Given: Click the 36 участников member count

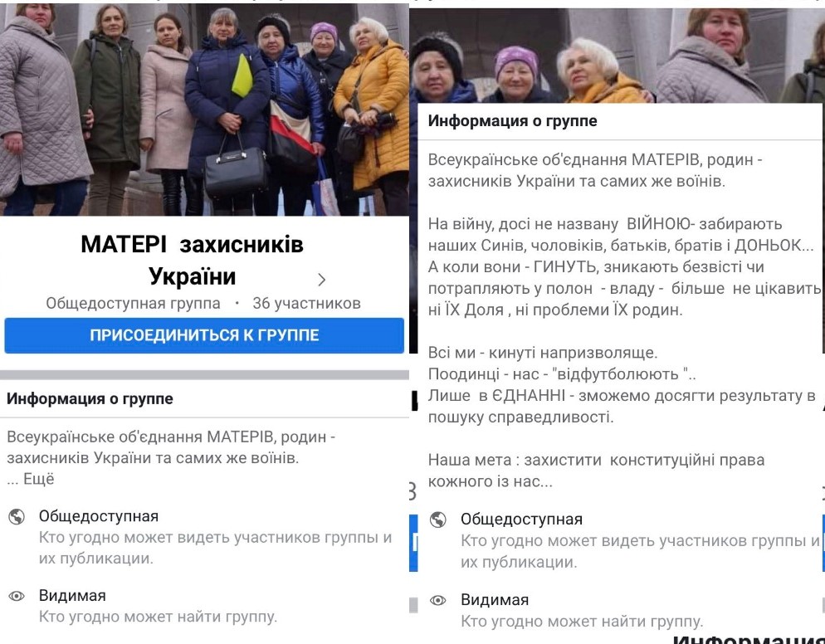Looking at the screenshot, I should click(307, 304).
